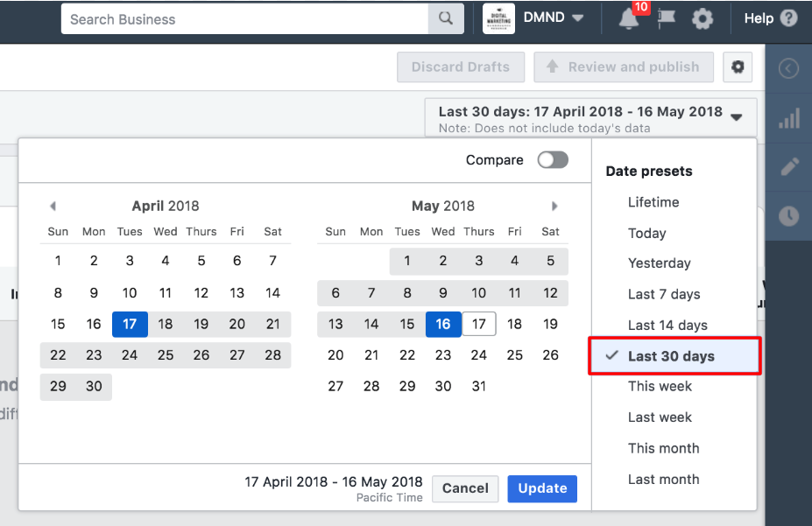Go to previous month with left arrow

pyautogui.click(x=53, y=207)
